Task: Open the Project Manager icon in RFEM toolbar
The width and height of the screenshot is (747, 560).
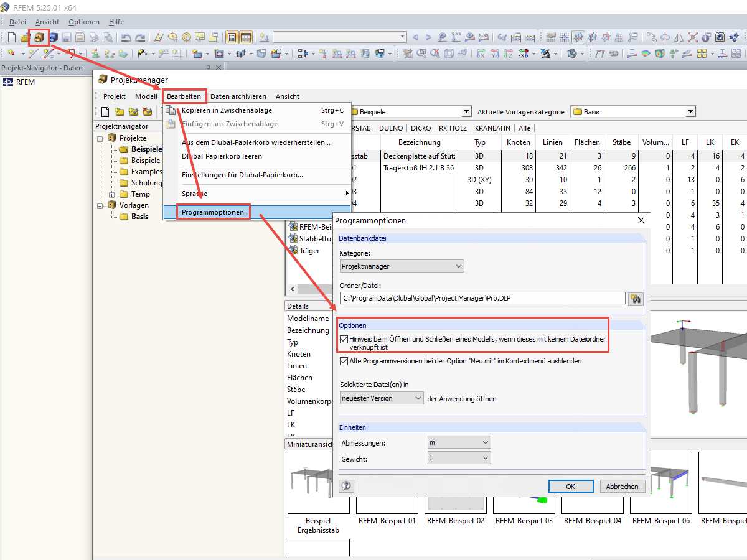Action: [39, 37]
